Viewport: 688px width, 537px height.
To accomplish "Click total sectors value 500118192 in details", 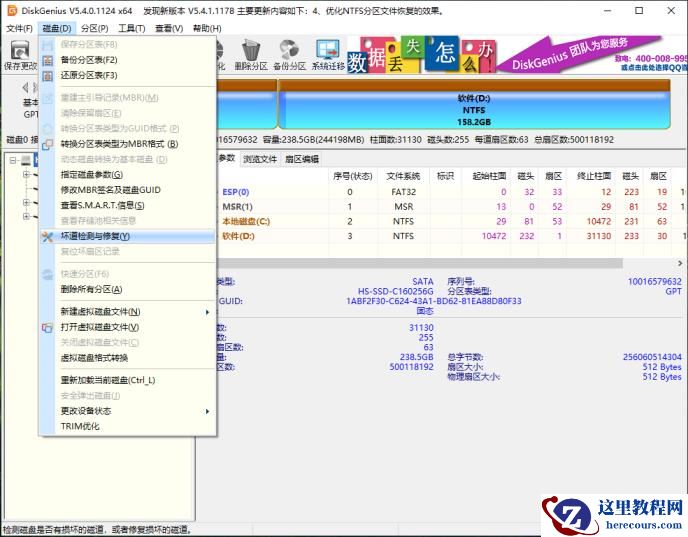I will 411,367.
